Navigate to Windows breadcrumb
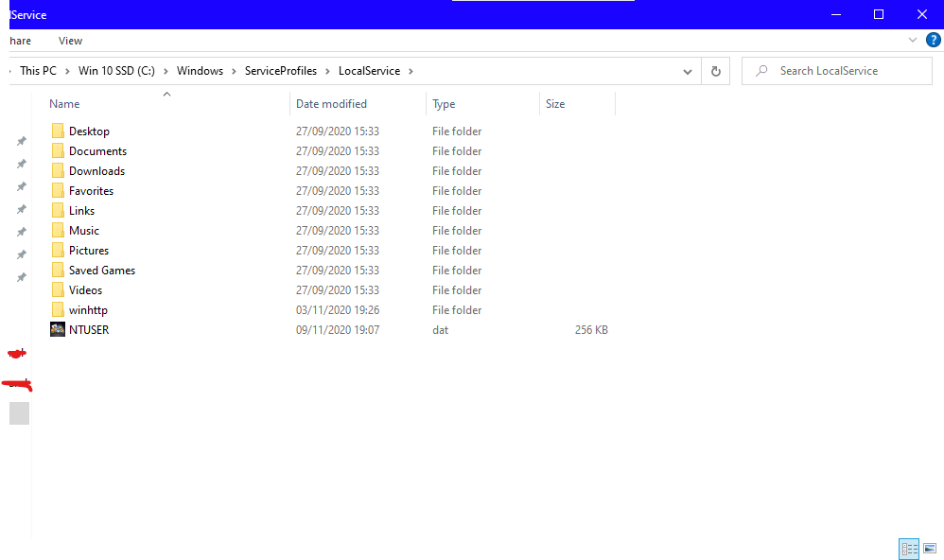Screen dimensions: 944x560 (x=200, y=71)
